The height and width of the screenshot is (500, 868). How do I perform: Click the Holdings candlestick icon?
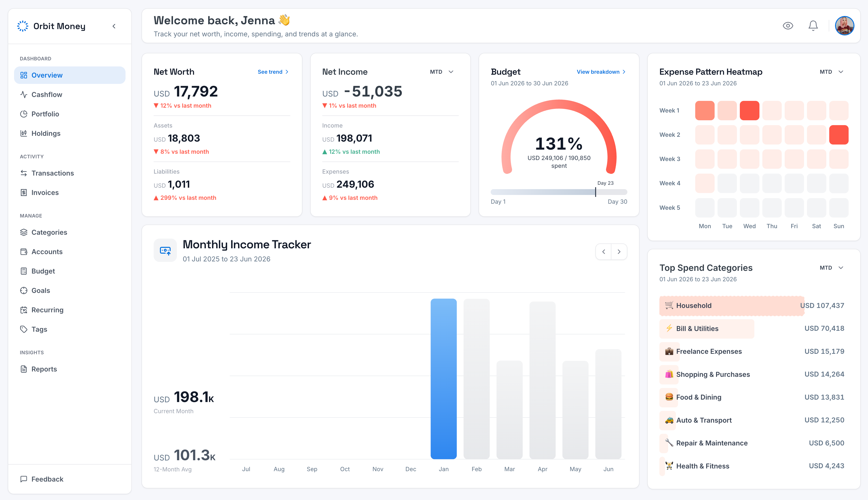[x=24, y=133]
